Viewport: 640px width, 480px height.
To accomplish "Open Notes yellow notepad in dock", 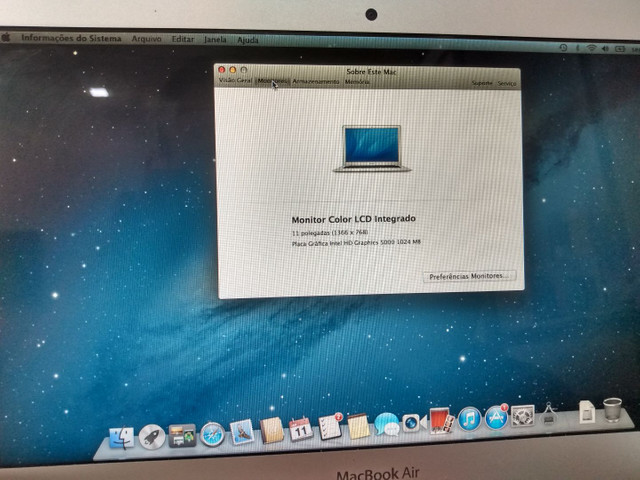I will (358, 426).
